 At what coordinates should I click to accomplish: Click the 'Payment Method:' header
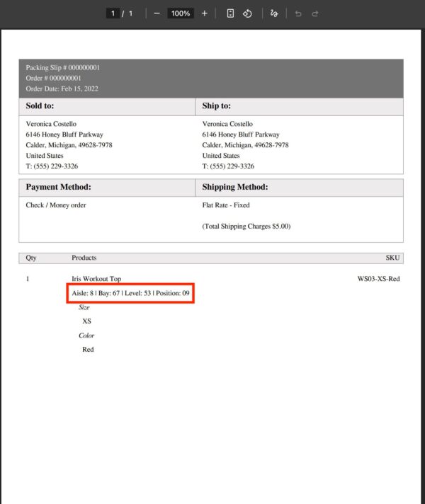click(58, 188)
